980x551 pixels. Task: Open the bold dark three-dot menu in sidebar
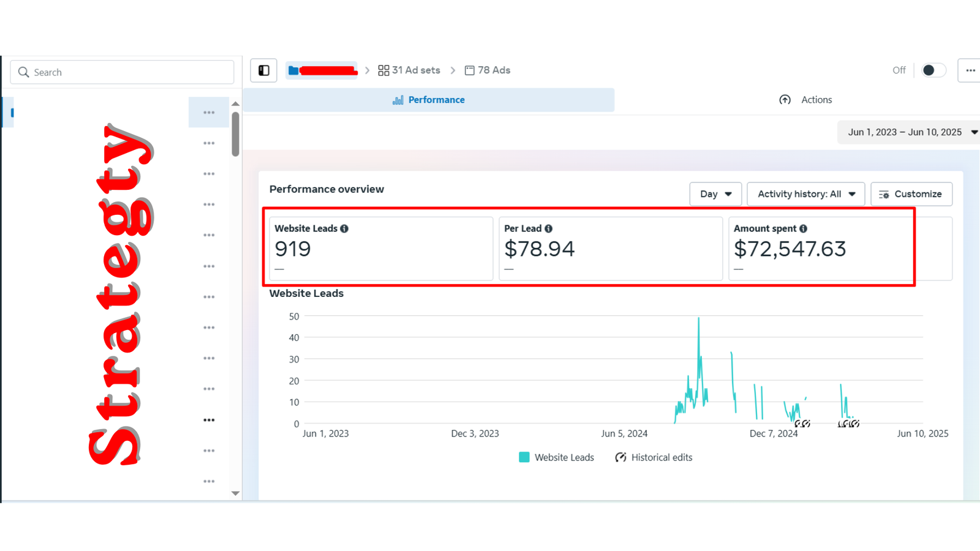pyautogui.click(x=209, y=420)
